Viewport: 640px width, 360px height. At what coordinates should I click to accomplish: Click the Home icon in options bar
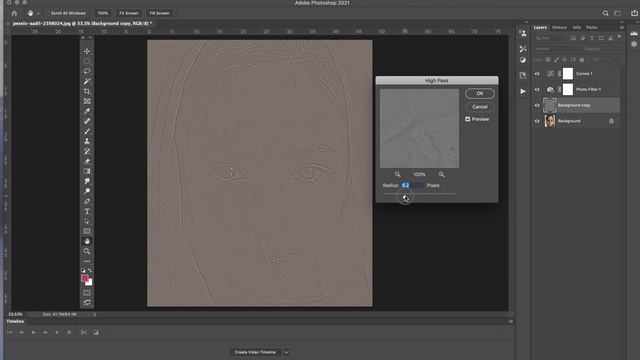(x=14, y=13)
